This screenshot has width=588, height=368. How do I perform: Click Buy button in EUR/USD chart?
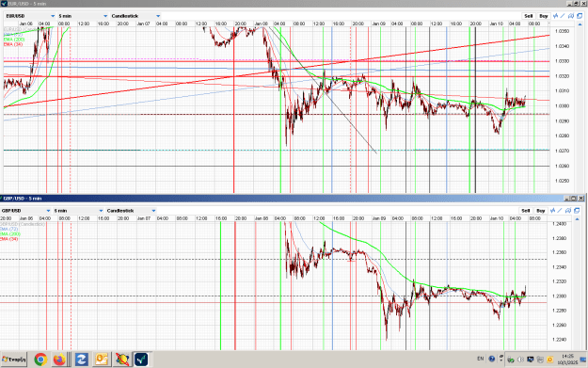tap(544, 16)
